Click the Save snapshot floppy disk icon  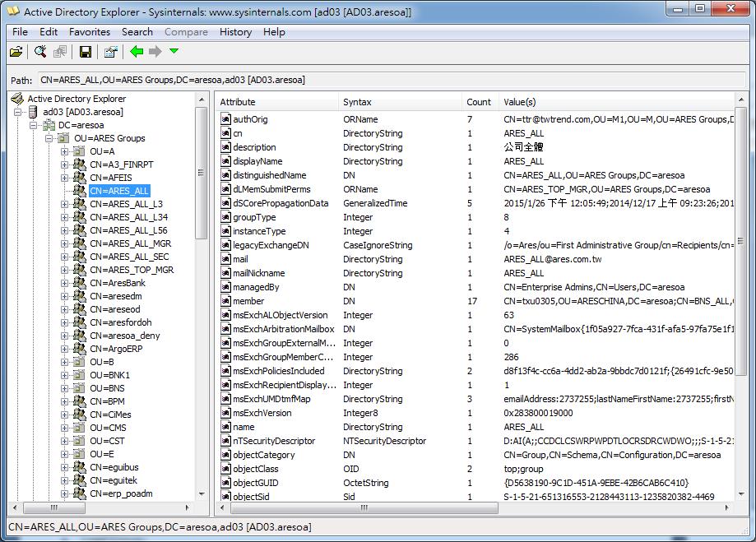pos(86,52)
